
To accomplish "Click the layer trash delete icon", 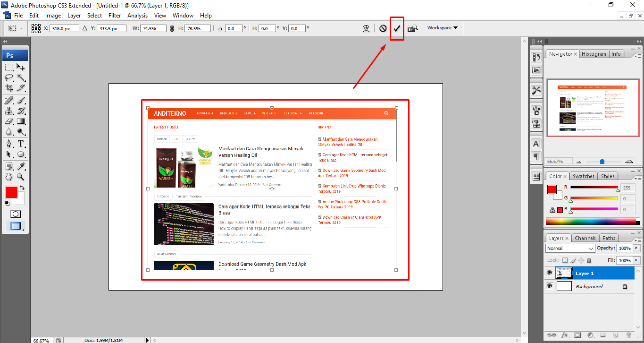I will pos(628,335).
